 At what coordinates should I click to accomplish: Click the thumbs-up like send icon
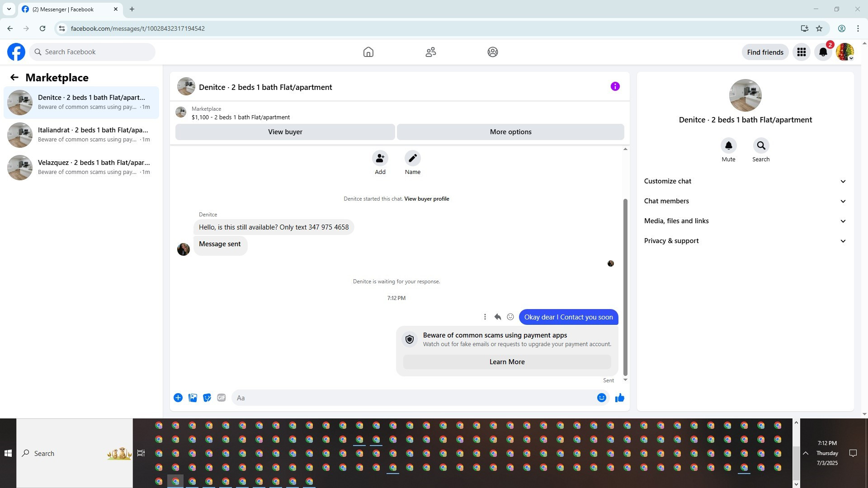pos(619,398)
